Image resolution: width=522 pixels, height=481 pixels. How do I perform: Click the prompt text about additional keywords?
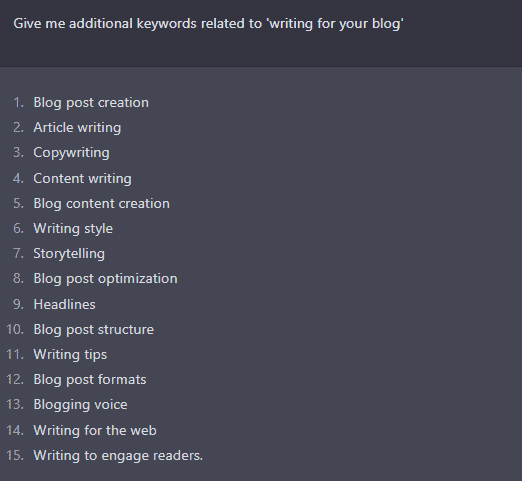tap(208, 24)
